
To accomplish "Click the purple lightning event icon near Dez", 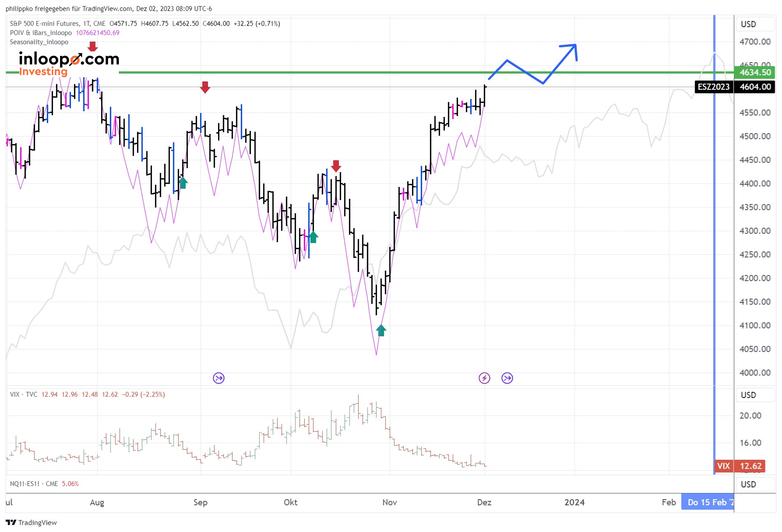I will pyautogui.click(x=484, y=378).
